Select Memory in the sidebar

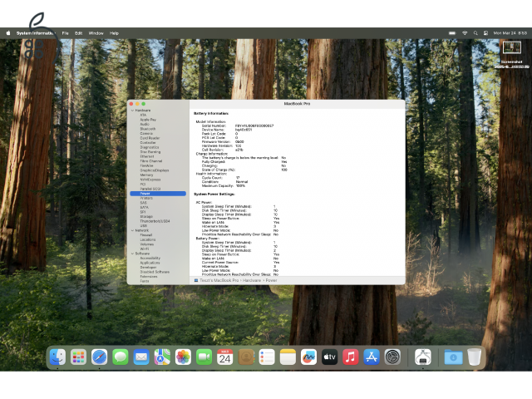tap(146, 175)
